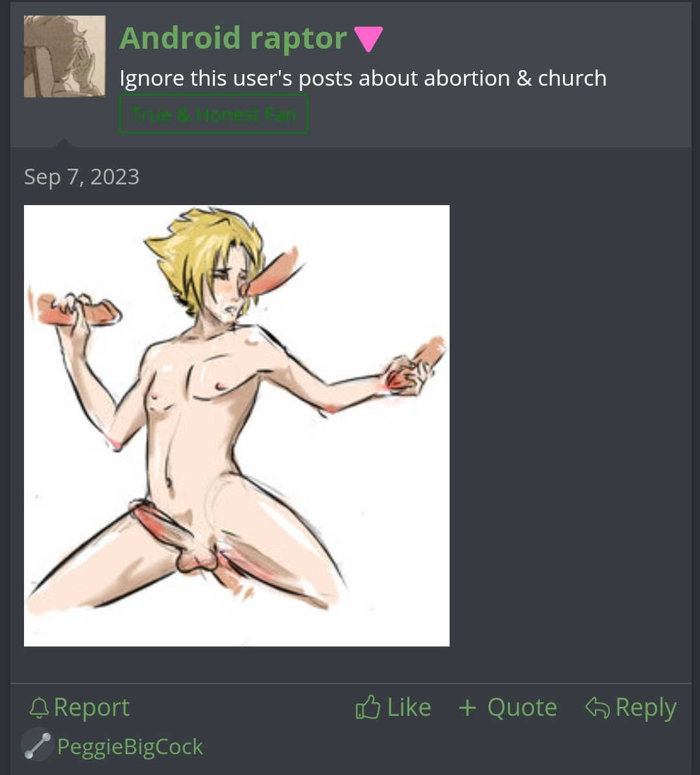
Task: Open the attached image in the post
Action: click(237, 426)
